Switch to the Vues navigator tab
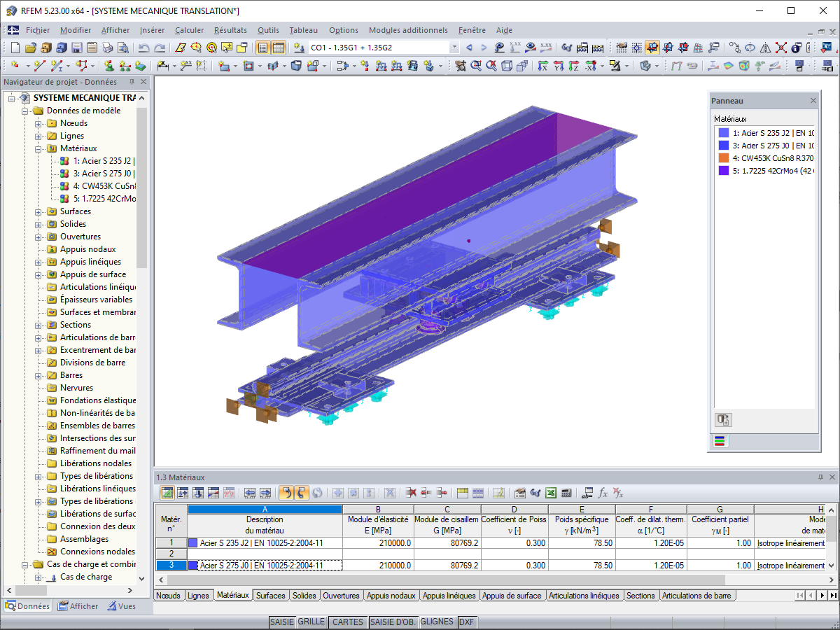The image size is (840, 630). (x=121, y=606)
